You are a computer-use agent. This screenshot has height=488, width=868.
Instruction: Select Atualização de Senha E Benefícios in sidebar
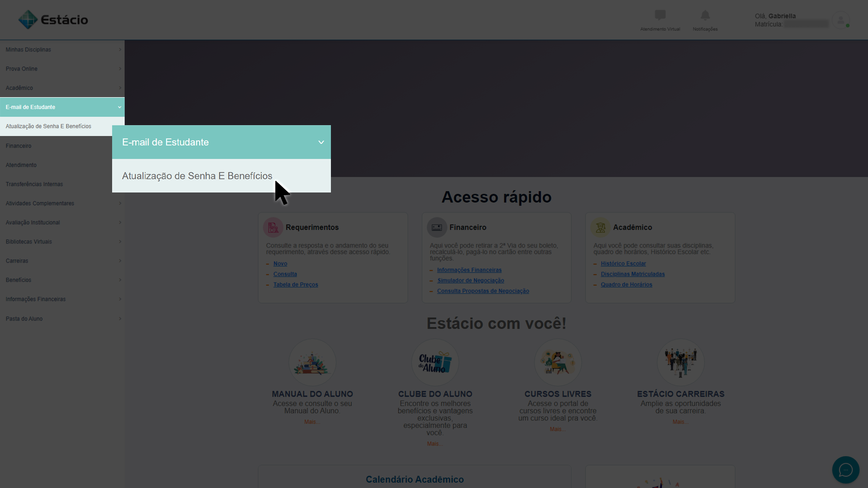[56, 126]
